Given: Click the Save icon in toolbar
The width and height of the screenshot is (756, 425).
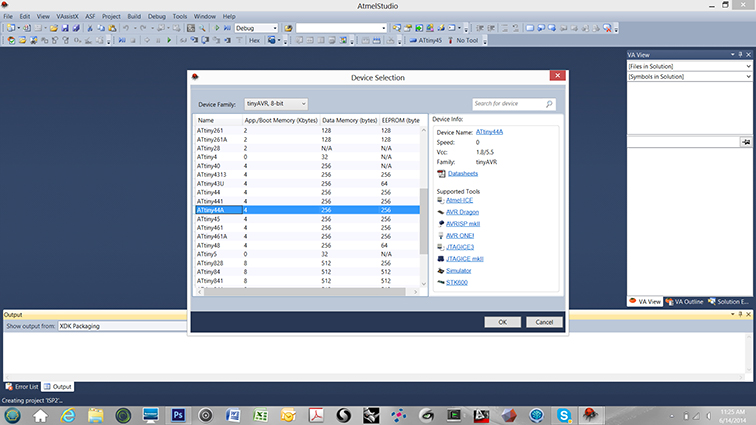Looking at the screenshot, I should (x=65, y=28).
